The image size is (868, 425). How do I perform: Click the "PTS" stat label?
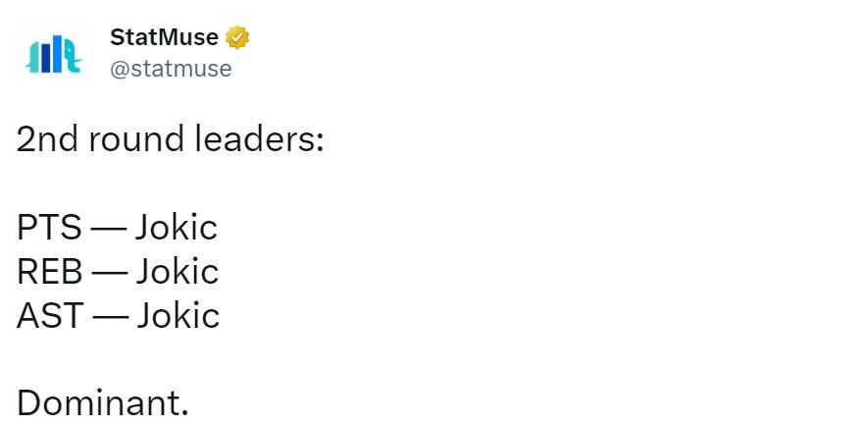48,228
